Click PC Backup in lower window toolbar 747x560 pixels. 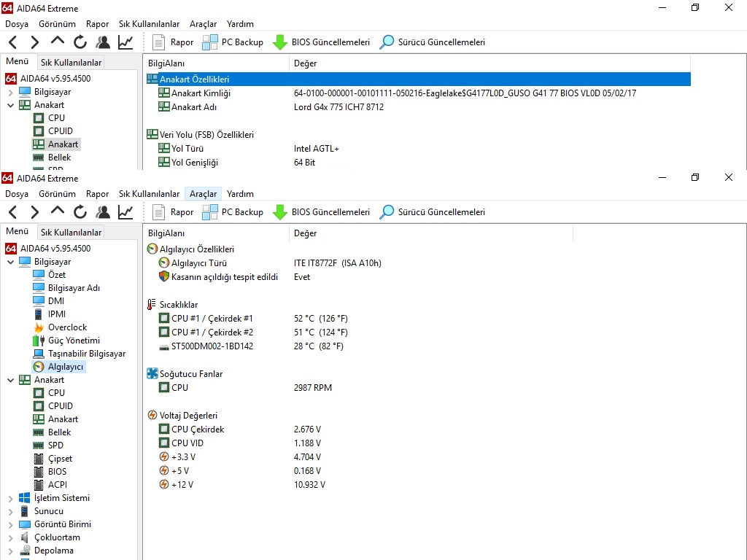coord(233,212)
